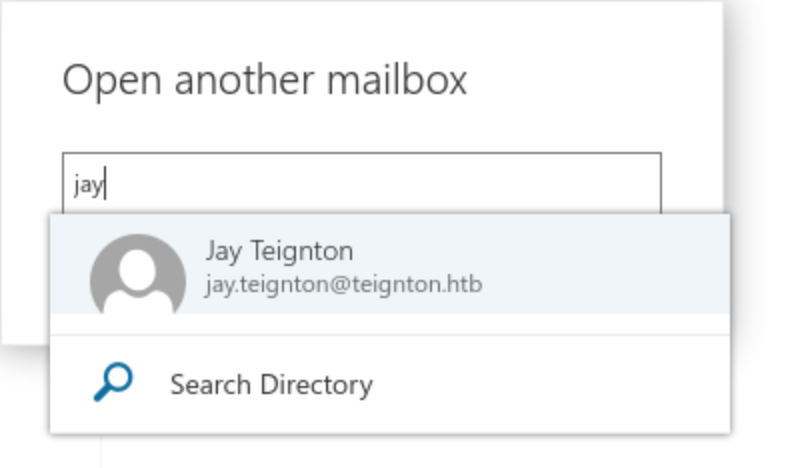The height and width of the screenshot is (468, 788).
Task: Click the word "Search" next to the magnifier
Action: point(211,385)
